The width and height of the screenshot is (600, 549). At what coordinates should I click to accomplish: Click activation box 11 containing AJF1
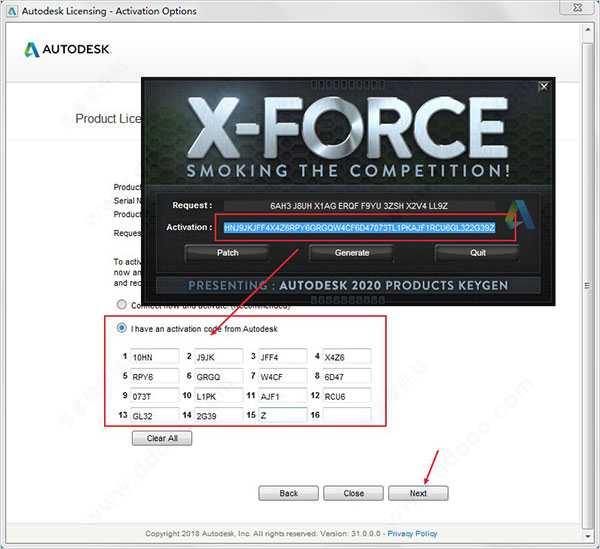click(283, 395)
